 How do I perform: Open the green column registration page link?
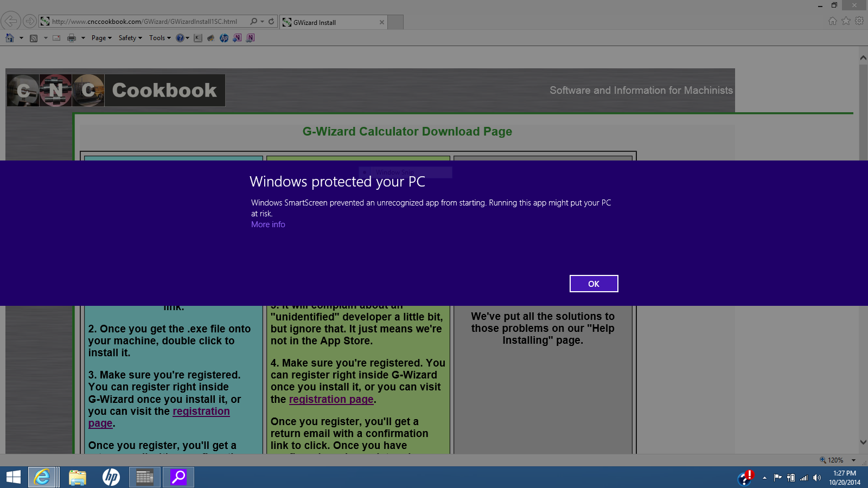(x=331, y=400)
